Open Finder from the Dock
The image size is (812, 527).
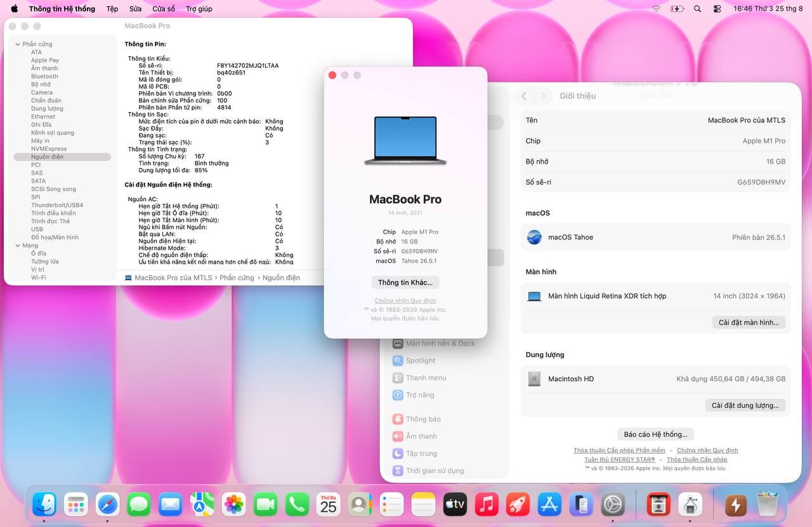click(x=44, y=505)
